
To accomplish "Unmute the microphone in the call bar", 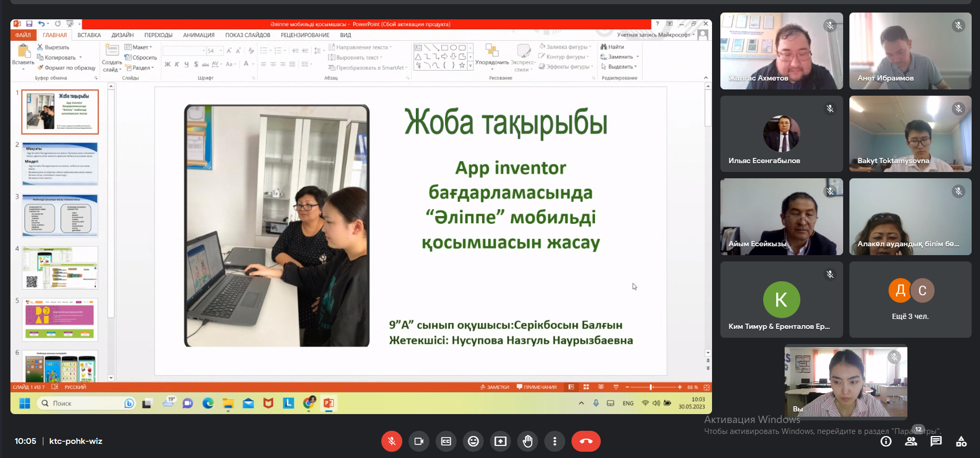I will point(391,441).
